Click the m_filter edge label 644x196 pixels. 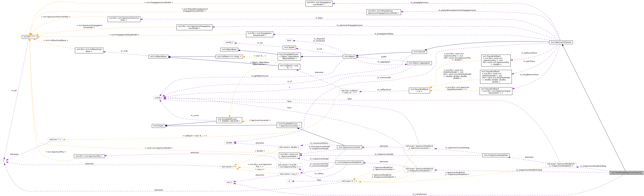click(319, 18)
